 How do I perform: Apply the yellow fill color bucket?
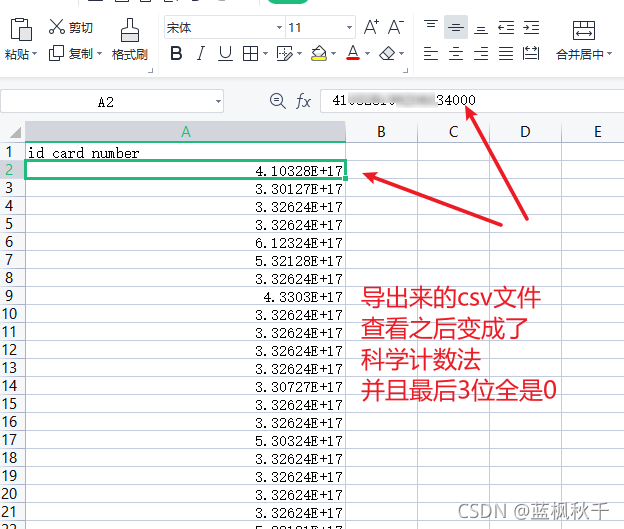tap(319, 53)
